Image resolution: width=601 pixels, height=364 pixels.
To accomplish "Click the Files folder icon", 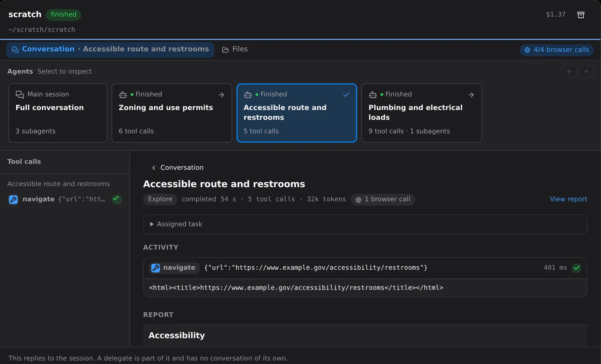I will pos(225,50).
